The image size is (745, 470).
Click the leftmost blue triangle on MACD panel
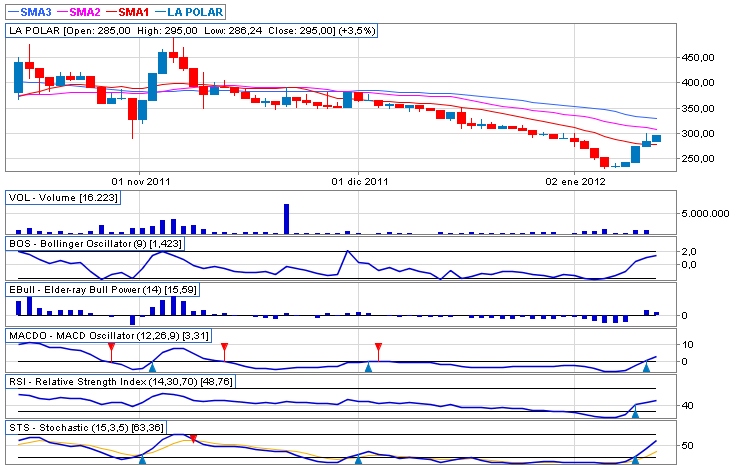tap(152, 368)
